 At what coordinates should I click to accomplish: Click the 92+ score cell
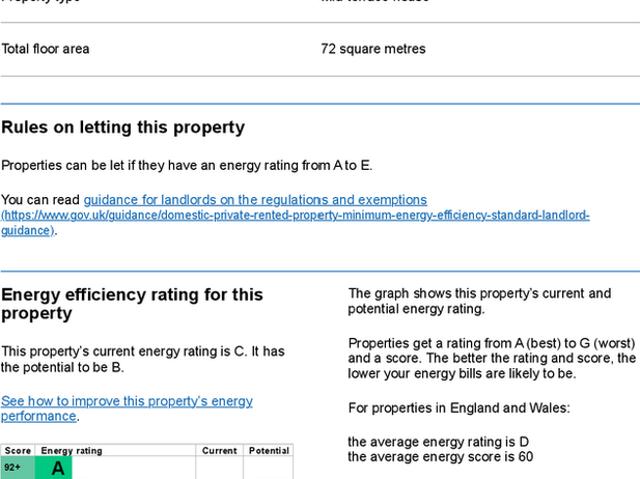14,468
